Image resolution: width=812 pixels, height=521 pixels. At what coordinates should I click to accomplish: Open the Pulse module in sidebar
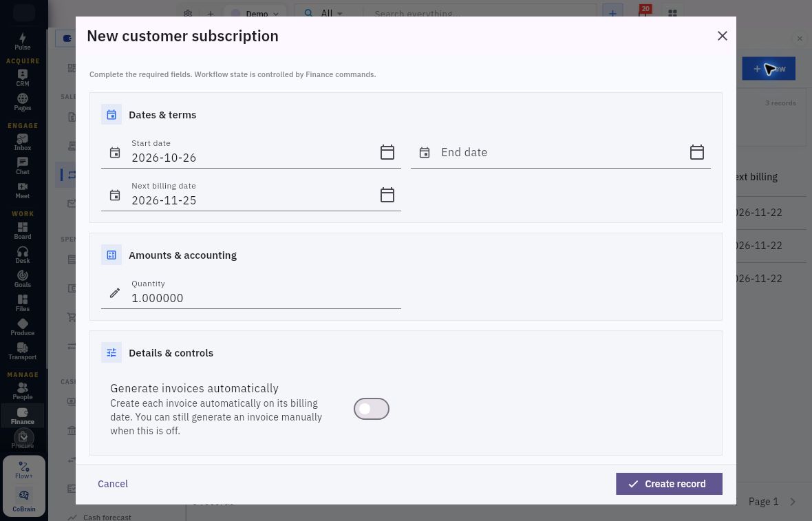(22, 41)
